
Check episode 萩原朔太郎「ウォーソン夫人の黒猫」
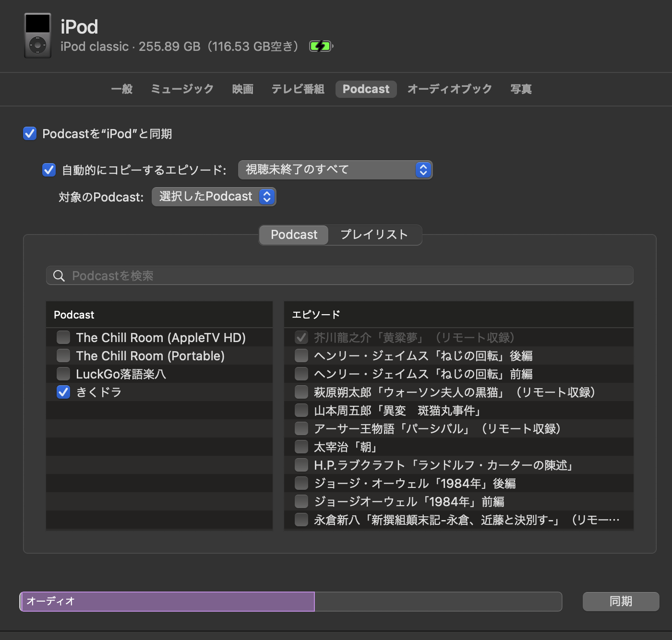(301, 392)
